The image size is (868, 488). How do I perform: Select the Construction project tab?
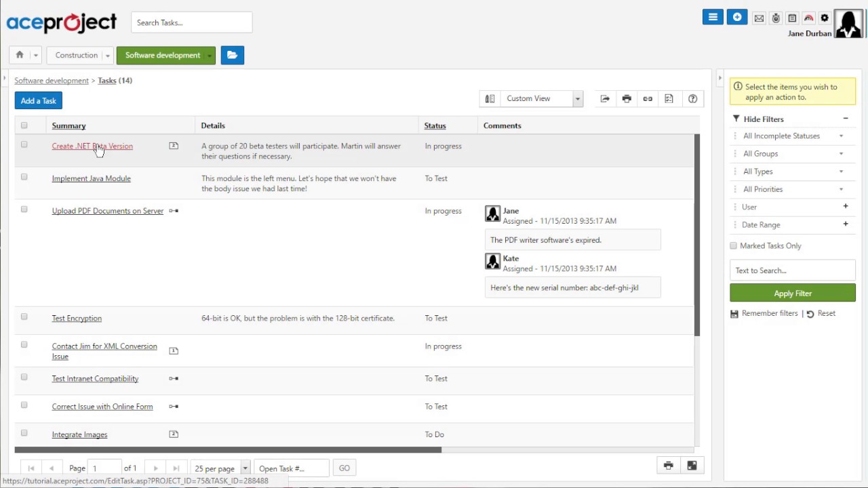[x=77, y=55]
